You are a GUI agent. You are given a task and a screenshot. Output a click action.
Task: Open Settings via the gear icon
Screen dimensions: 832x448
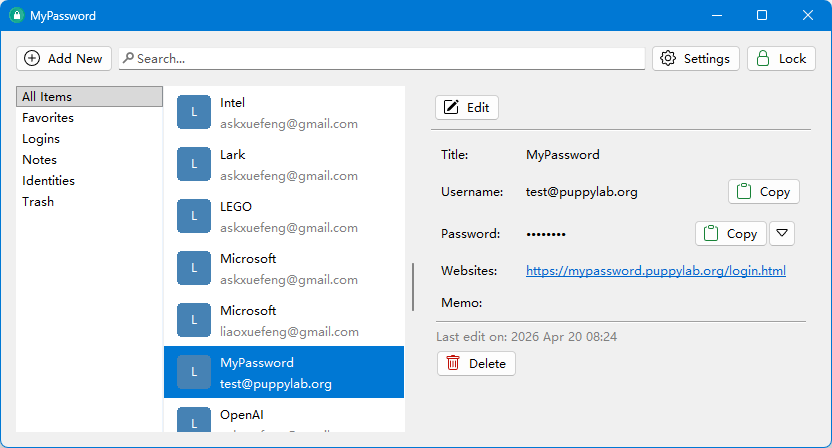pyautogui.click(x=670, y=59)
